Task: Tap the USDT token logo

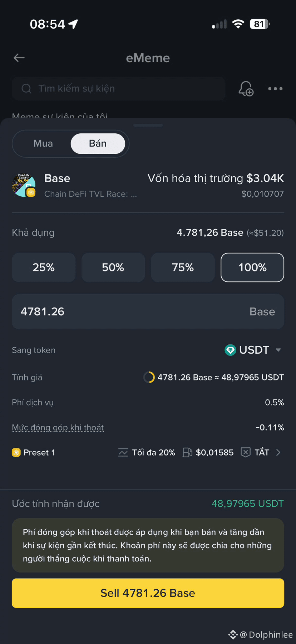Action: [x=230, y=350]
